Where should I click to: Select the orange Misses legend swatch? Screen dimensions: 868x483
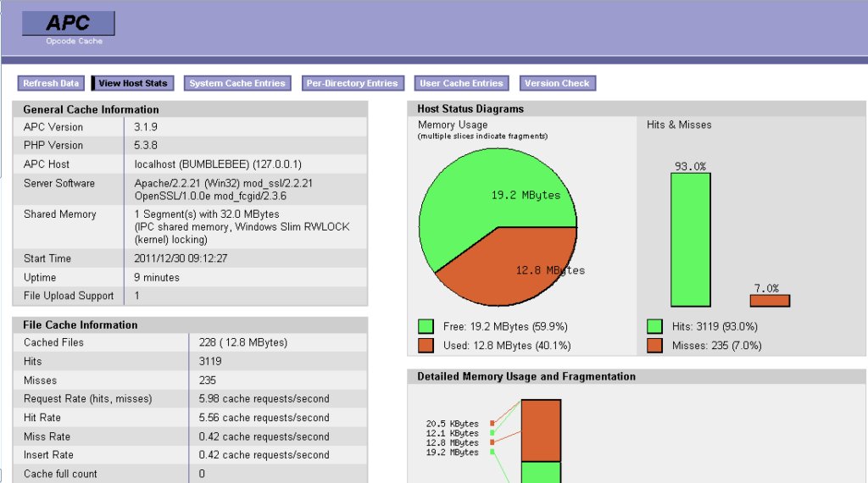[x=654, y=346]
